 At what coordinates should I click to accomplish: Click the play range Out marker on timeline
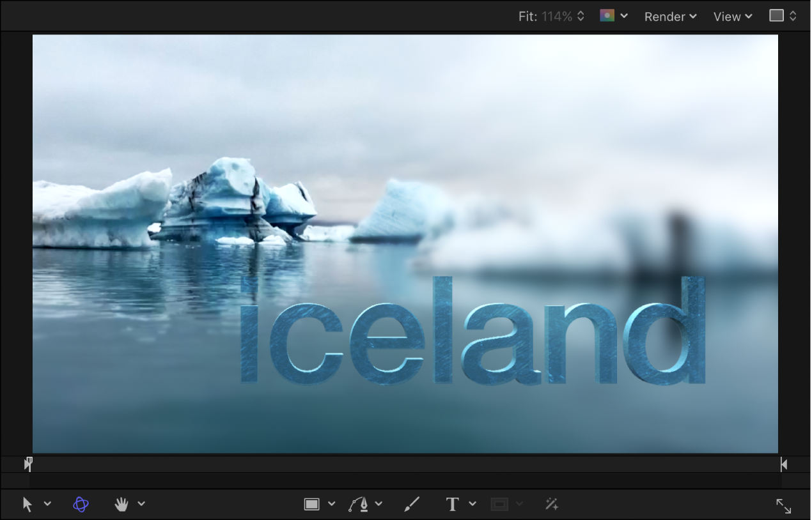pos(783,464)
